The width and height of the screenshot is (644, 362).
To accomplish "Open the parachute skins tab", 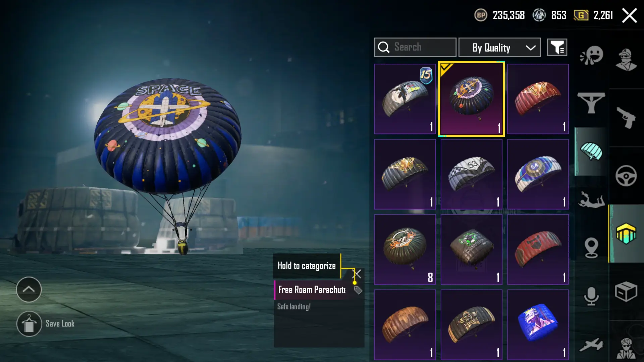I will pyautogui.click(x=591, y=152).
